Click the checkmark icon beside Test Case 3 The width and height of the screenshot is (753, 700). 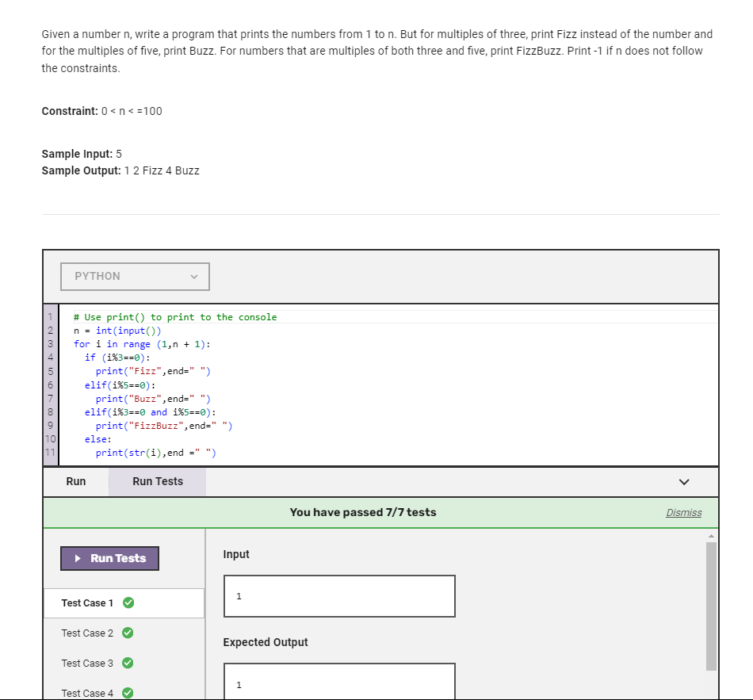tap(127, 663)
